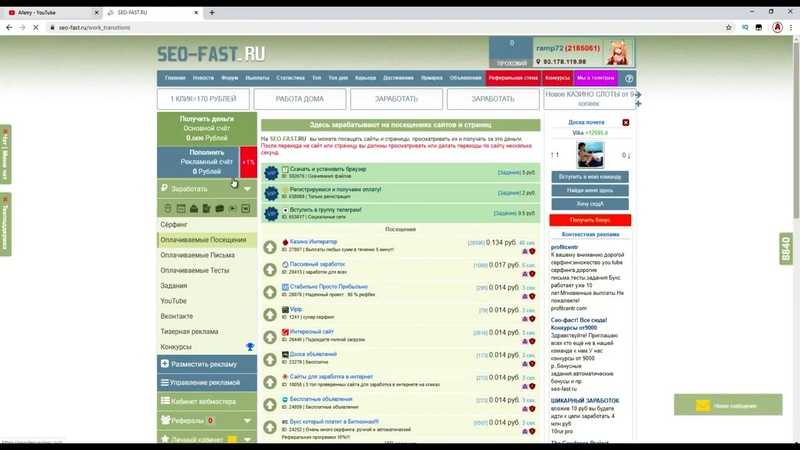Viewport: 800px width, 450px height.
Task: Click the browser address bar
Action: (383, 28)
